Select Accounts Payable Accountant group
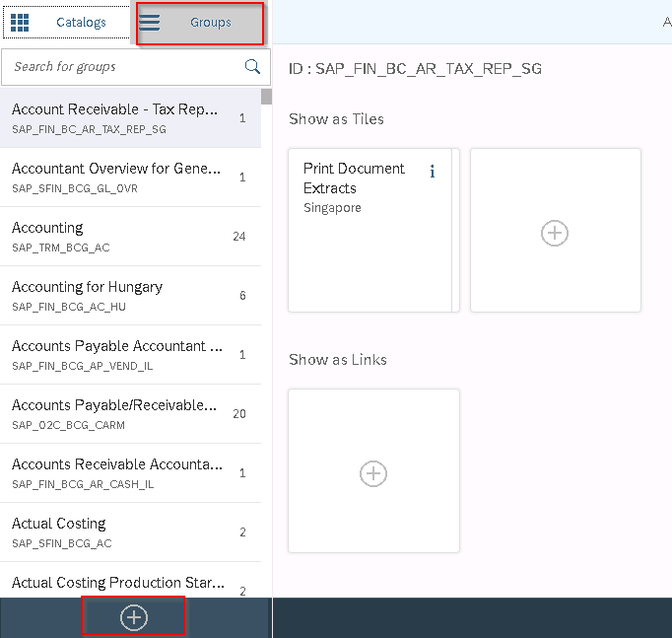 pos(115,354)
